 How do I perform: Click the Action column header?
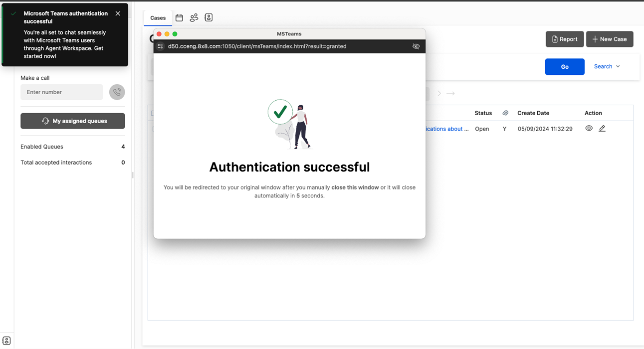click(x=593, y=113)
